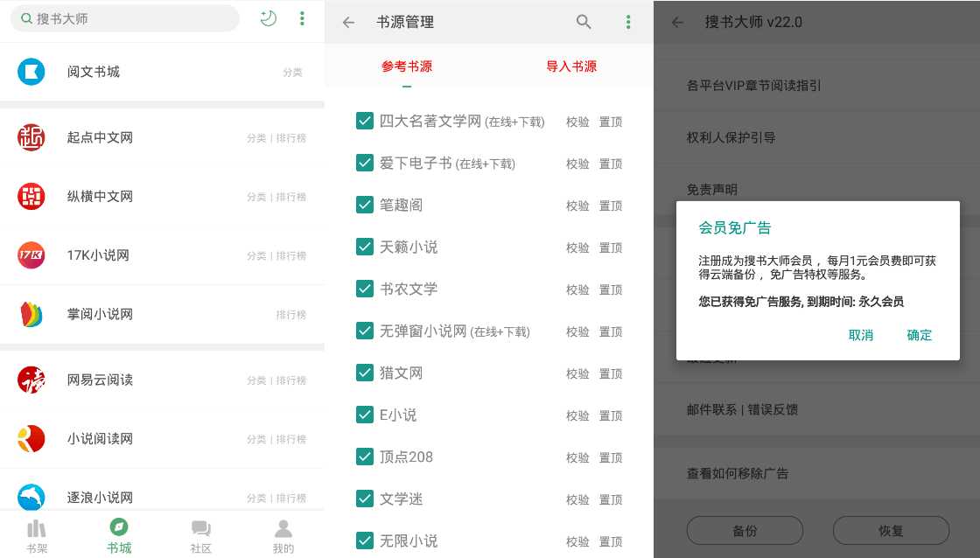Open 排行榜 for 起点中文网
The height and width of the screenshot is (558, 980).
(291, 138)
